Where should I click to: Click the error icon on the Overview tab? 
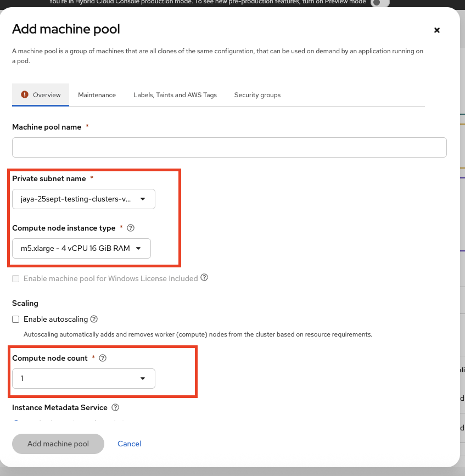(x=24, y=94)
